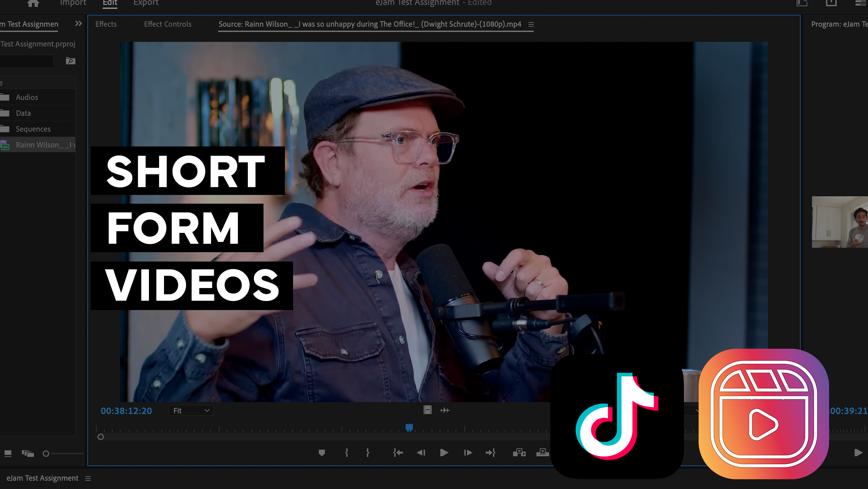Click the Drag Video Only filmstrip icon

tap(427, 410)
